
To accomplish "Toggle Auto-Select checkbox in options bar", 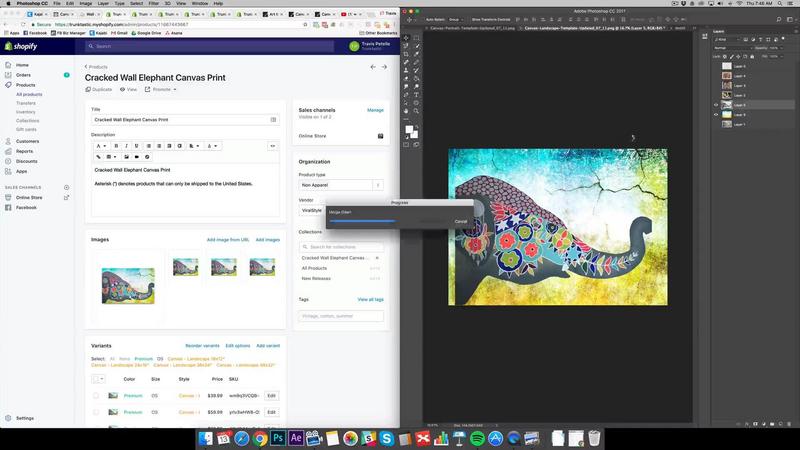I will (x=424, y=19).
